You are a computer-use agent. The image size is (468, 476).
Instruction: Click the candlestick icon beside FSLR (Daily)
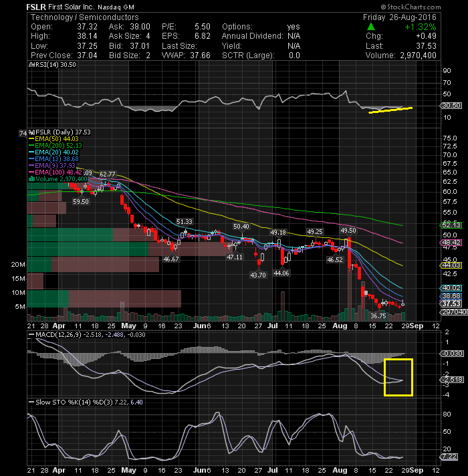click(x=32, y=132)
